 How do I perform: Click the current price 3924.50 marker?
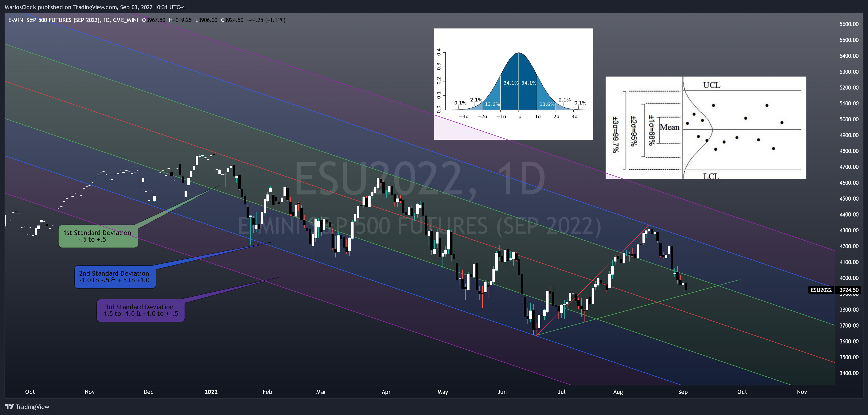tap(849, 290)
